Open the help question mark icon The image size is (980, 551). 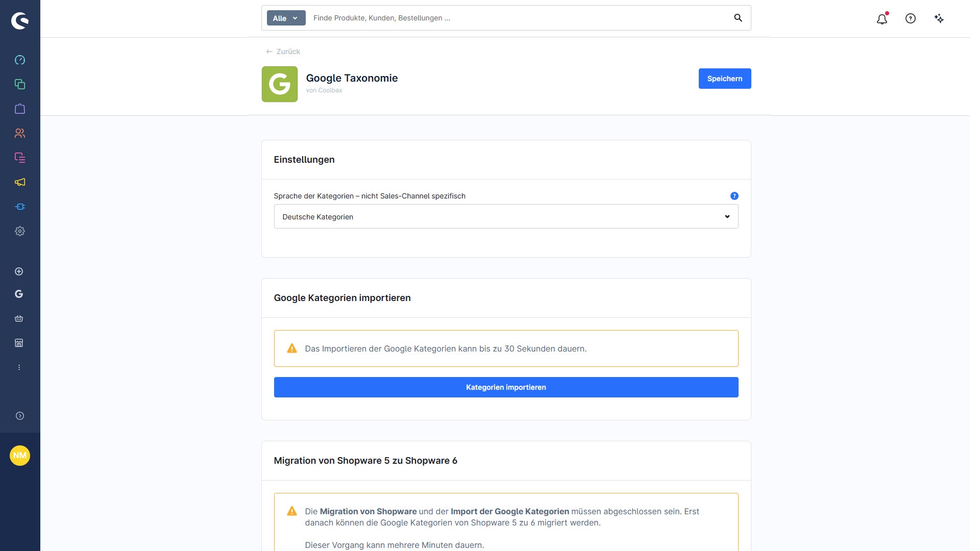click(911, 18)
